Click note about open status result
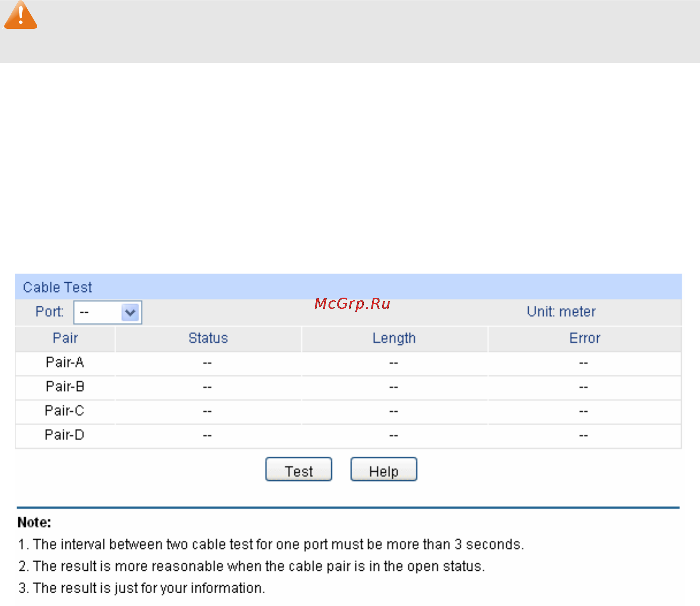The width and height of the screenshot is (700, 606). pyautogui.click(x=252, y=566)
